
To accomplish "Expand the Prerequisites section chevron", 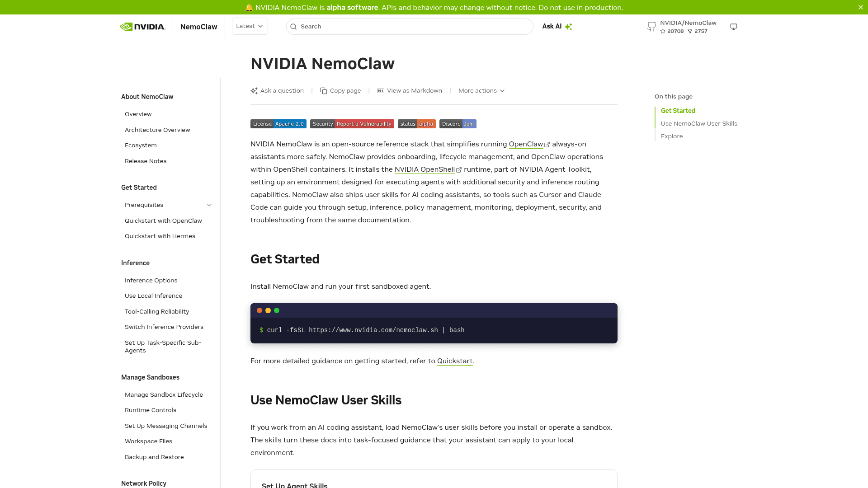I will point(209,205).
